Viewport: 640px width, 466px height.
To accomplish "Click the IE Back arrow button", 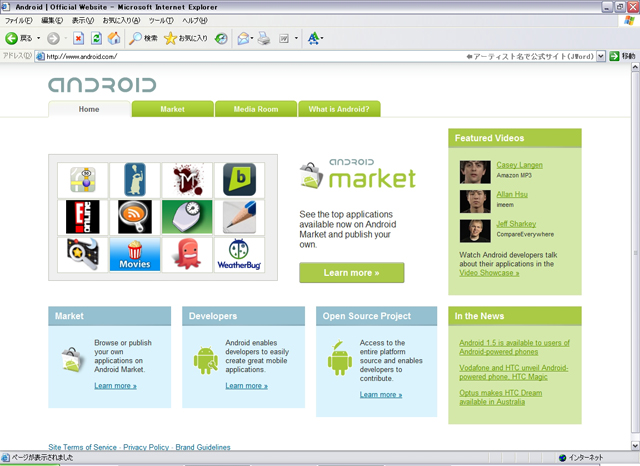I will pyautogui.click(x=11, y=38).
